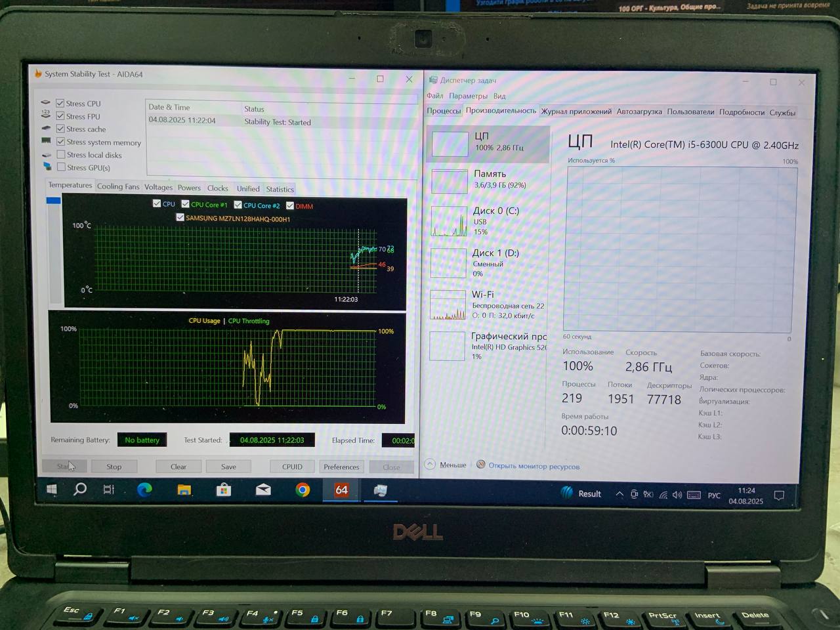Expand the hidden system tray icons
The width and height of the screenshot is (840, 630).
(x=619, y=494)
